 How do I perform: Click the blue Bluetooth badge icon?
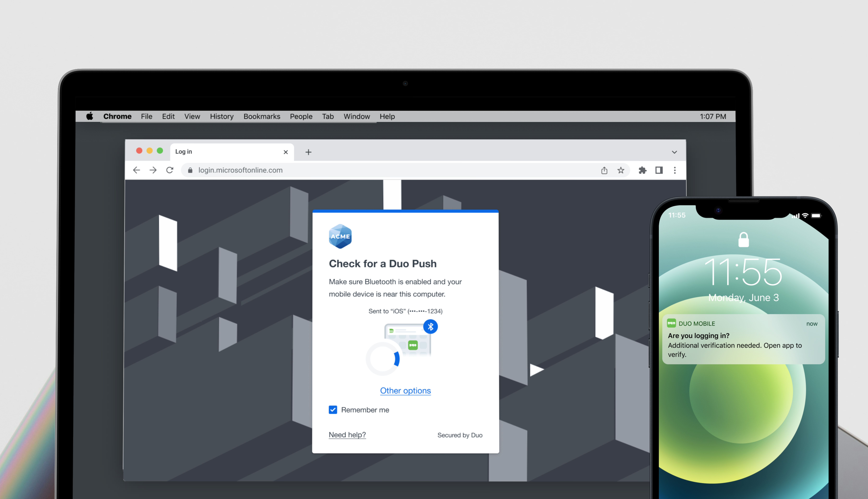click(x=430, y=327)
